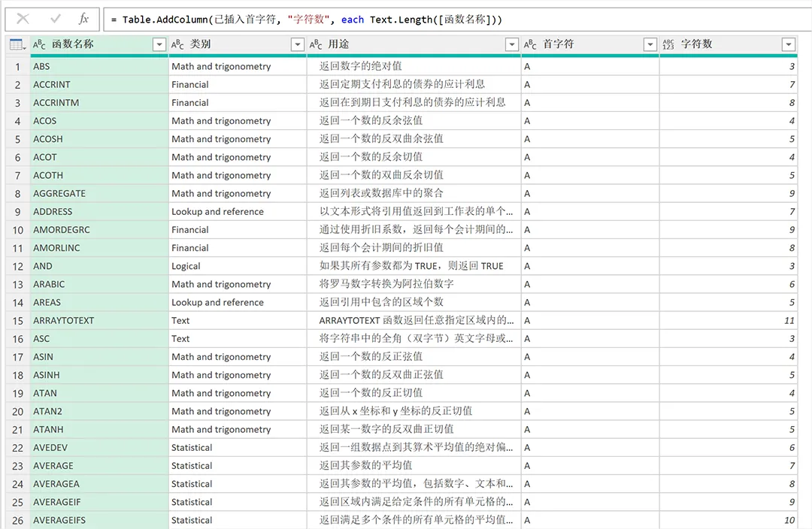Viewport: 812px width, 529px height.
Task: Click the ACCRINT cell
Action: [99, 84]
